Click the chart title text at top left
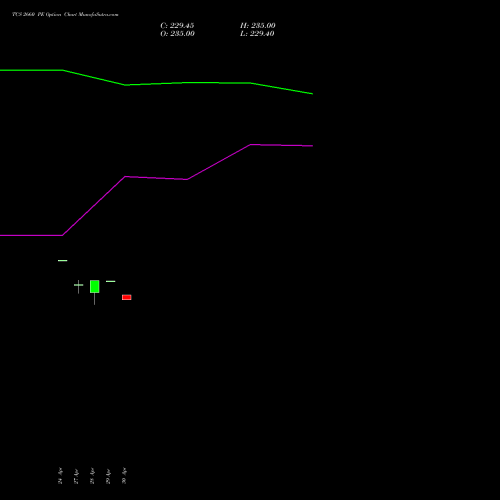Image resolution: width=500 pixels, height=500 pixels. tap(65, 15)
